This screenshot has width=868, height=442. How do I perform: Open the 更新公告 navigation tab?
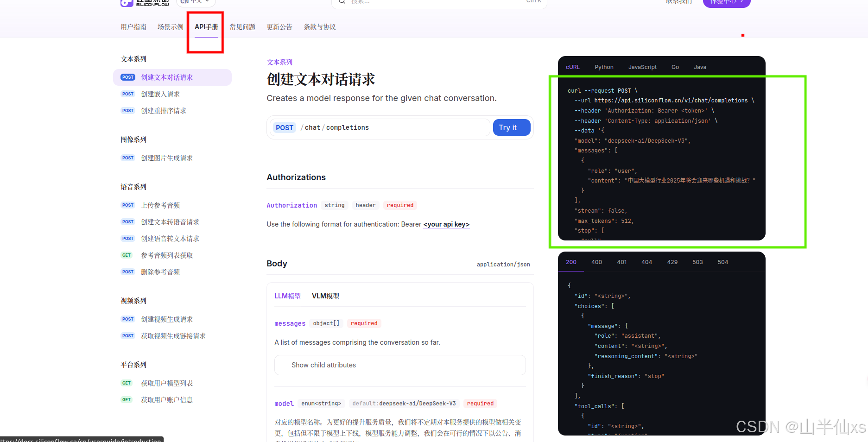click(279, 27)
